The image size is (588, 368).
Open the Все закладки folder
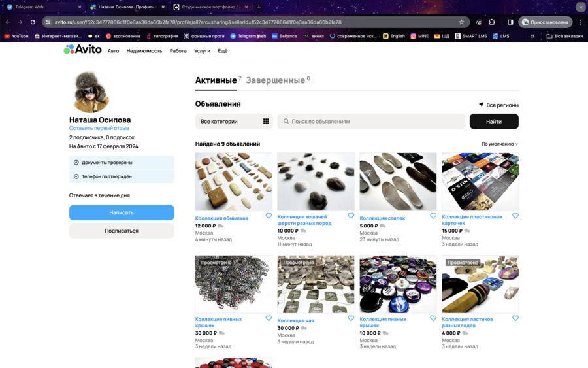564,36
